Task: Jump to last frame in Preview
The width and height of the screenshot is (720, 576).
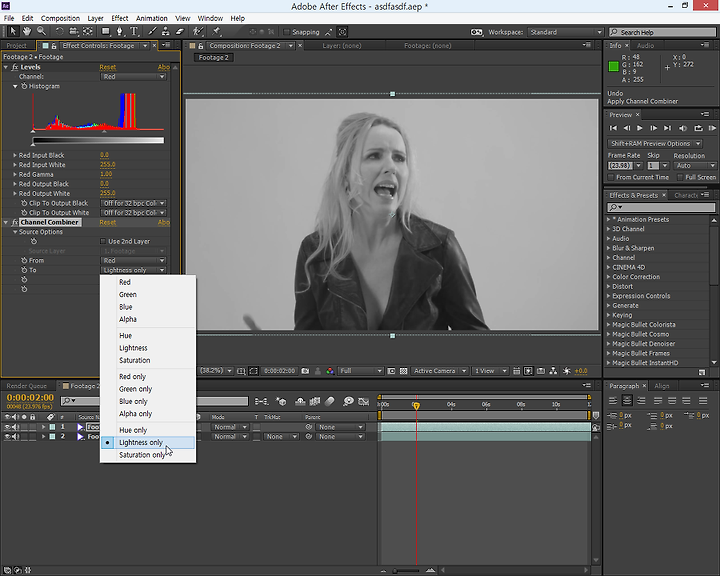Action: [668, 128]
